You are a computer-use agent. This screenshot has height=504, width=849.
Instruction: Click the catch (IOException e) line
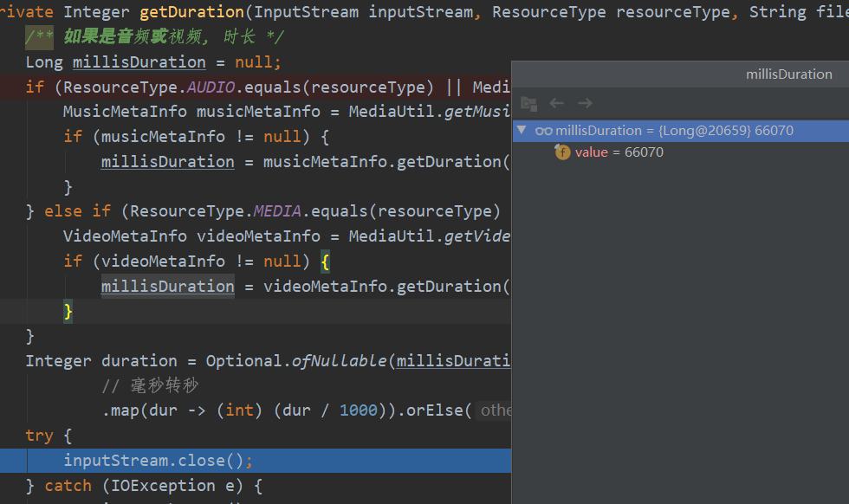pyautogui.click(x=144, y=486)
